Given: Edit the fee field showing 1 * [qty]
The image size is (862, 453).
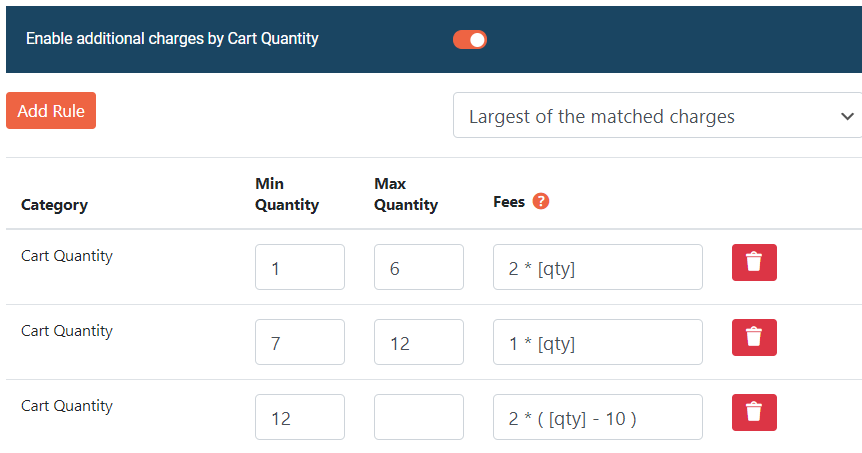Looking at the screenshot, I should 598,343.
